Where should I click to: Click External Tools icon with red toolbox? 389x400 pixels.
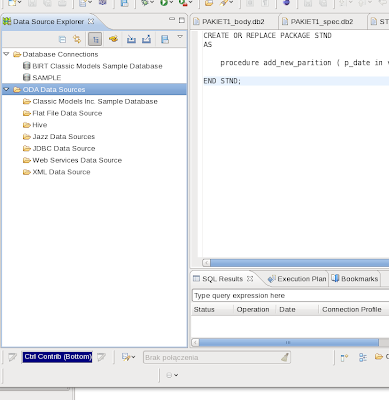pyautogui.click(x=183, y=3)
